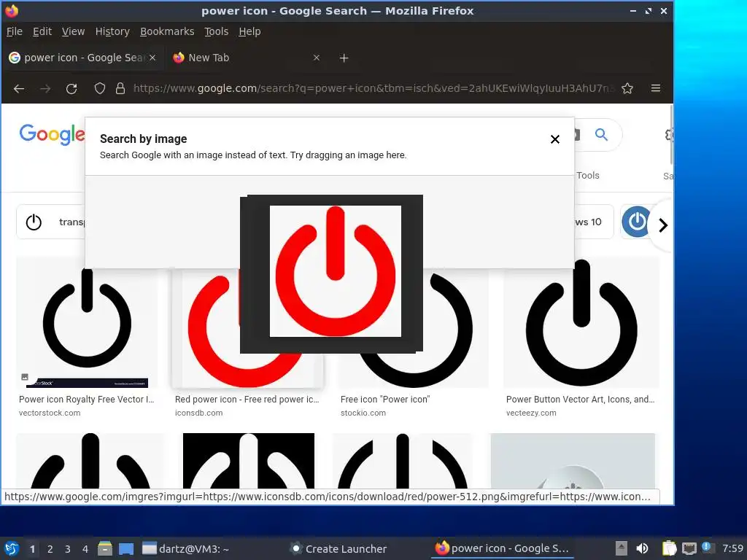This screenshot has width=747, height=560.
Task: Click vecteezy.com source text
Action: tap(531, 413)
